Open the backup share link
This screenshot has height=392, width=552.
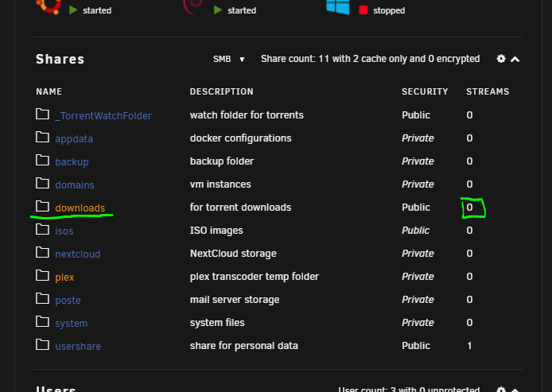pyautogui.click(x=72, y=162)
